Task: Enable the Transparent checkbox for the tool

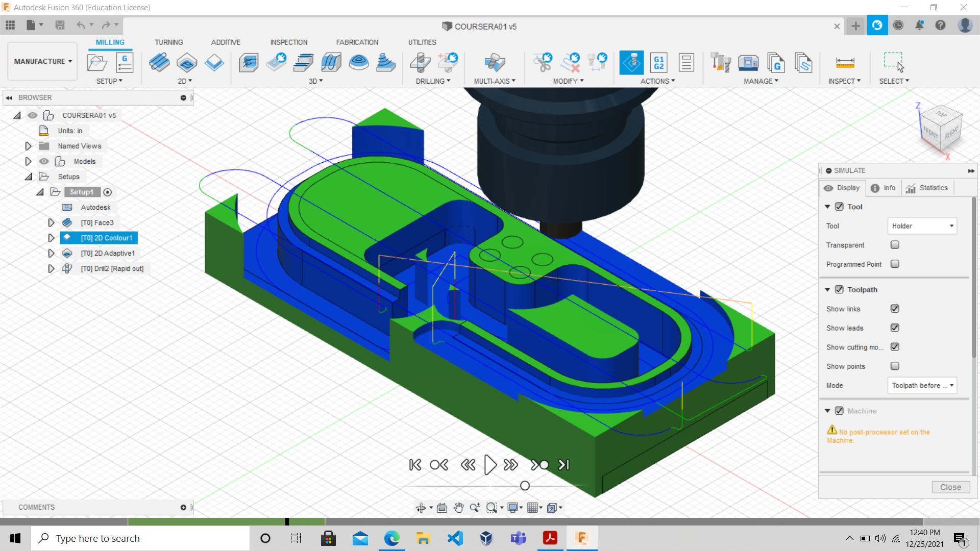Action: click(x=895, y=245)
